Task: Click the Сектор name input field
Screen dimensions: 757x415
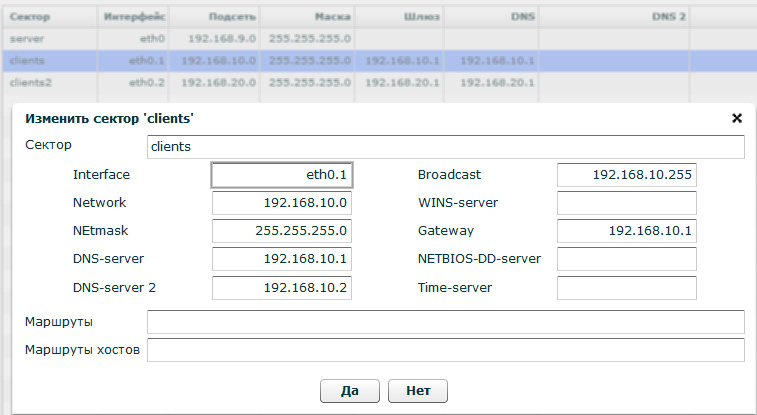Action: 444,147
